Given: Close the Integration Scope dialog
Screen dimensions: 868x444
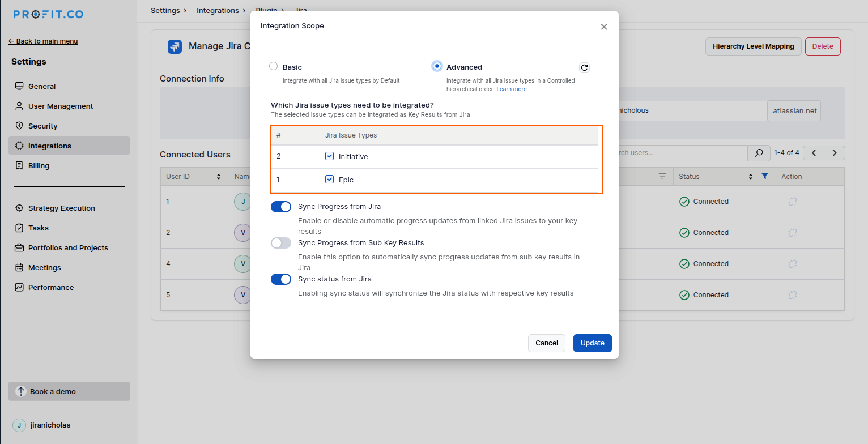Looking at the screenshot, I should click(x=604, y=27).
